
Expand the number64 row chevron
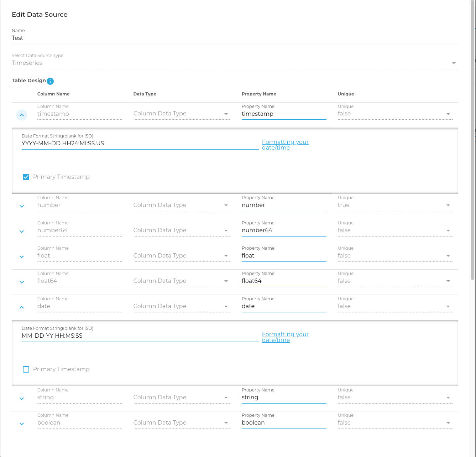(22, 232)
